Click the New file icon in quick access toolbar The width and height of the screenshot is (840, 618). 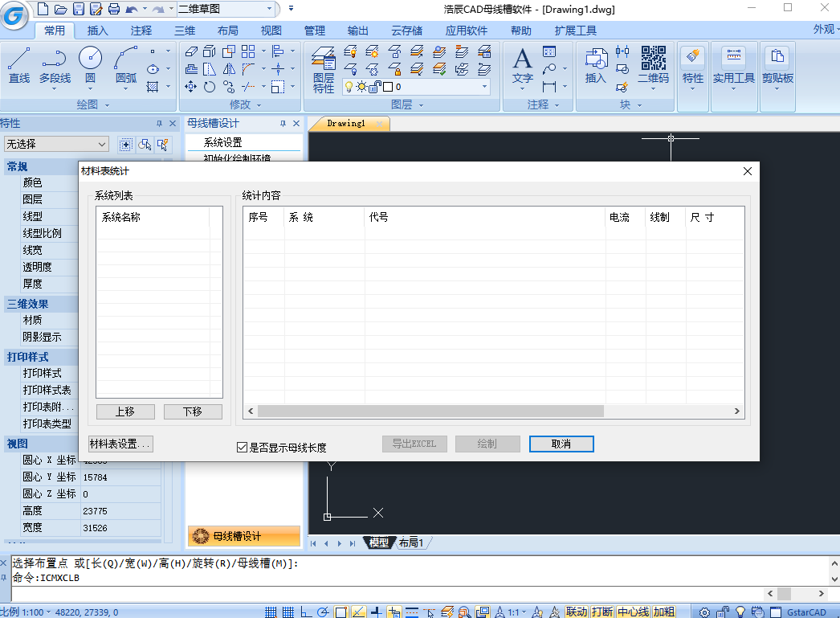pyautogui.click(x=43, y=9)
